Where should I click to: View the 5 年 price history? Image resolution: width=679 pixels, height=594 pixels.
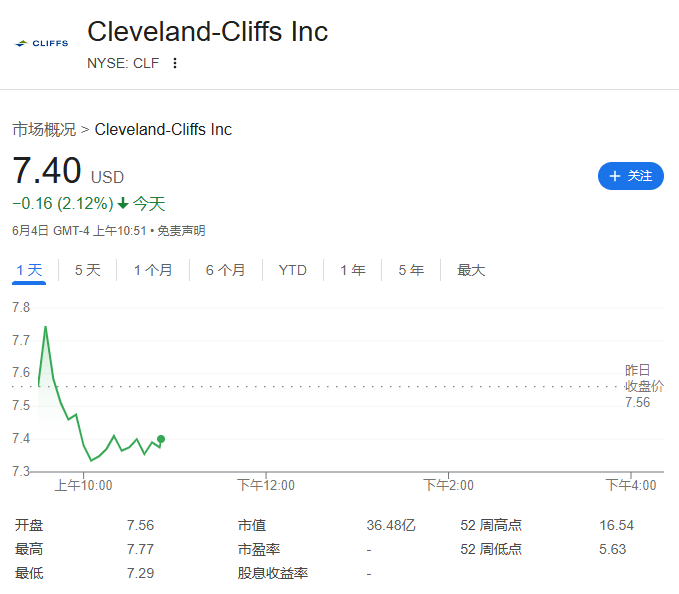[x=411, y=270]
